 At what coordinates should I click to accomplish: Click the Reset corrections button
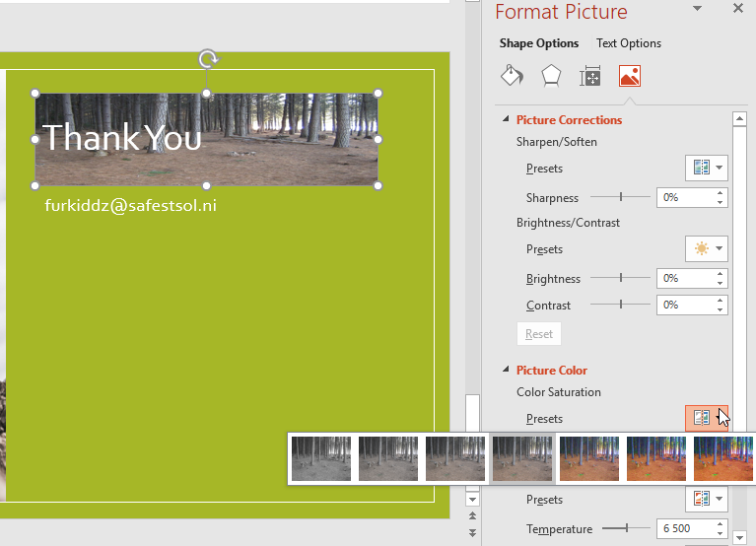(539, 333)
